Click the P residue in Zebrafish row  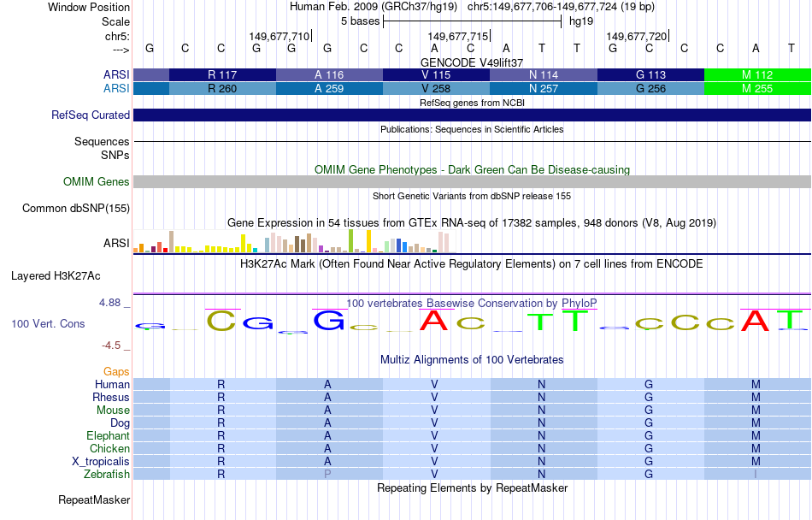click(x=327, y=474)
